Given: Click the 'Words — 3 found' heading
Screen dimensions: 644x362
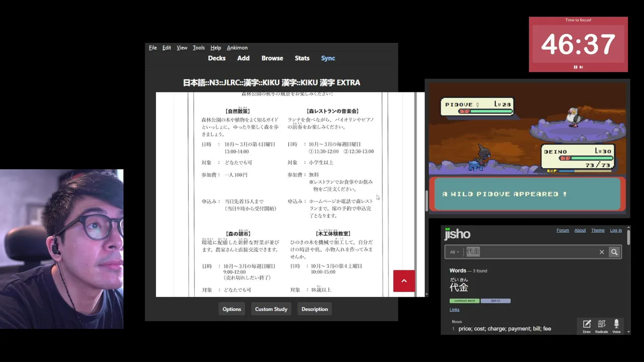Looking at the screenshot, I should (468, 270).
